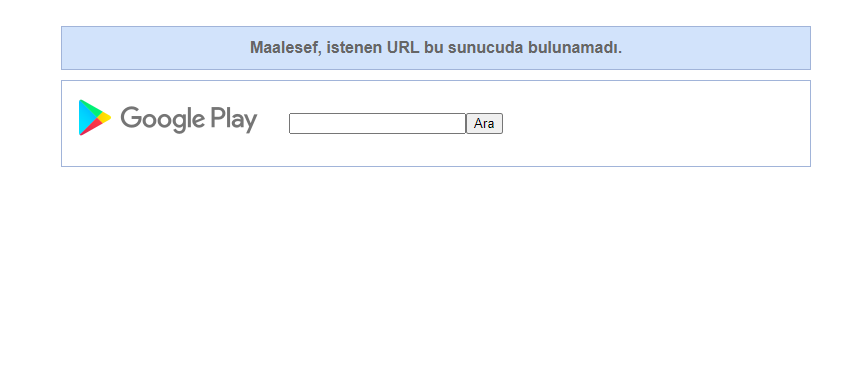Click the word 'sunucuda' in the banner

click(x=486, y=48)
